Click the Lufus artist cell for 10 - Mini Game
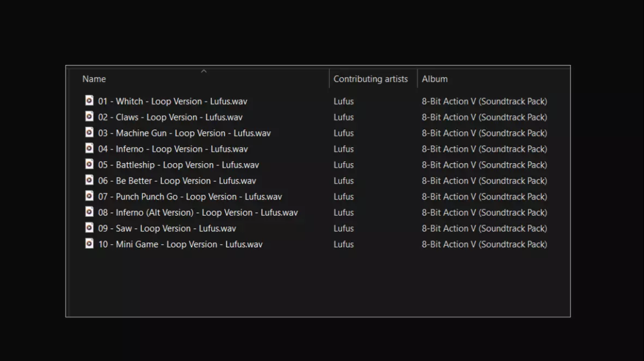Viewport: 644px width, 361px height. [x=344, y=244]
